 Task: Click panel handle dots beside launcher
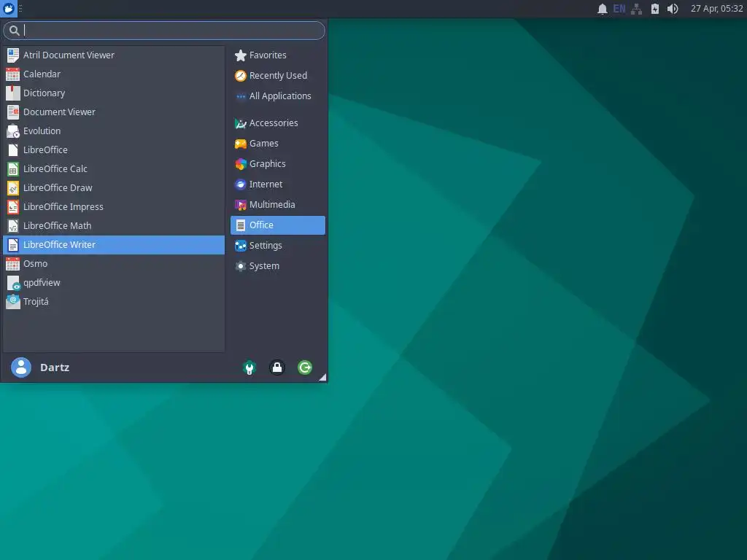click(x=20, y=9)
